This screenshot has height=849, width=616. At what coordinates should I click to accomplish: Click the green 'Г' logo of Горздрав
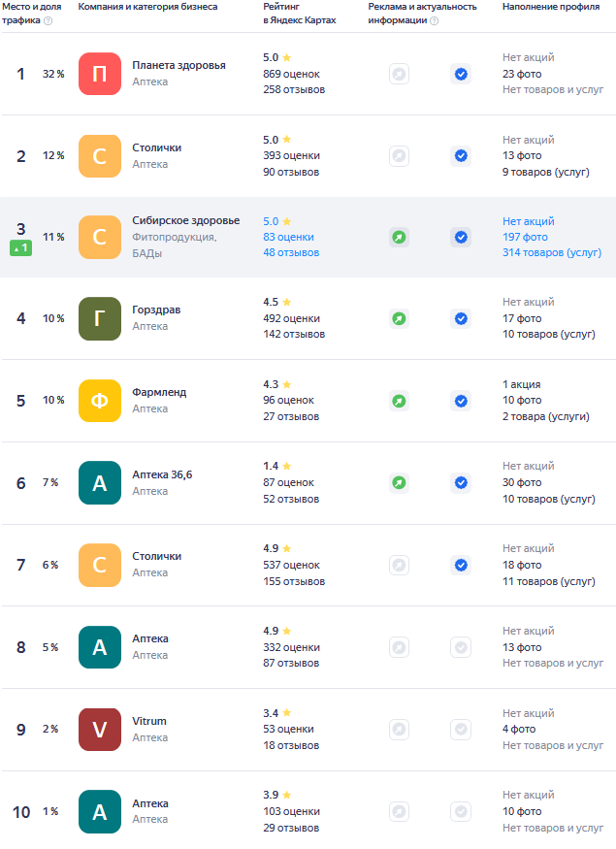tap(100, 318)
